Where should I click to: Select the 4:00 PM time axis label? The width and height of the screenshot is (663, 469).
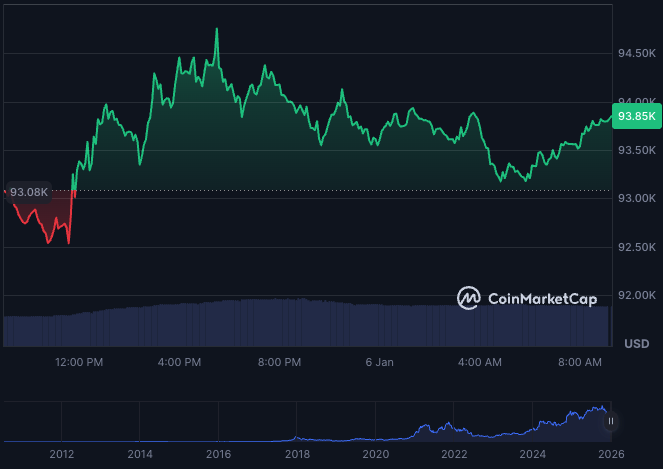(180, 361)
